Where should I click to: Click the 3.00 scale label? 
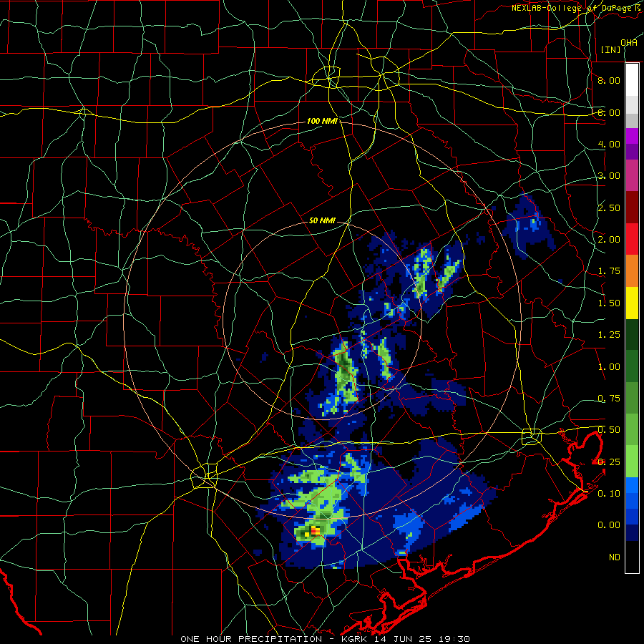coord(609,176)
